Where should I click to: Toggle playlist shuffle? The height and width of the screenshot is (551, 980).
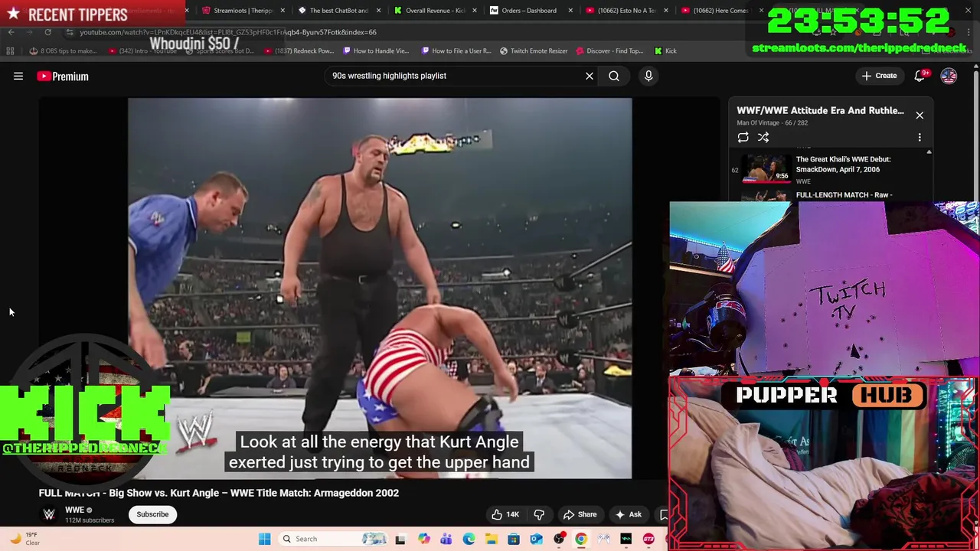point(763,137)
